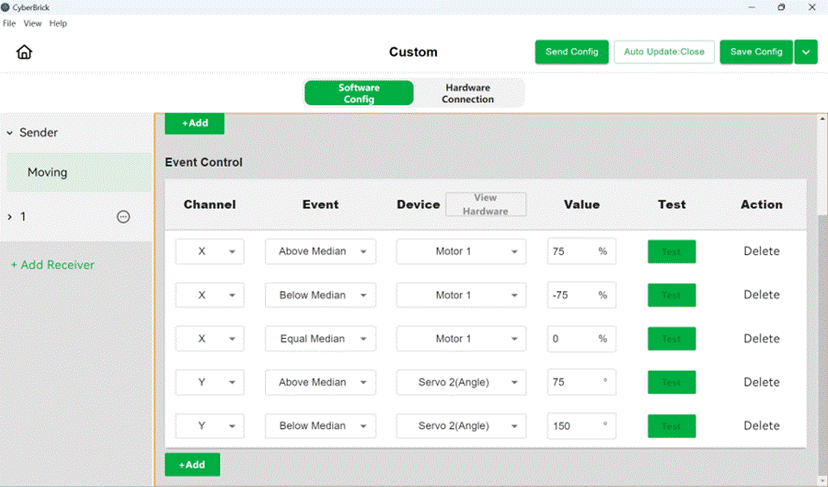Collapse the Sender tree section
Image resolution: width=828 pixels, height=487 pixels.
[10, 133]
